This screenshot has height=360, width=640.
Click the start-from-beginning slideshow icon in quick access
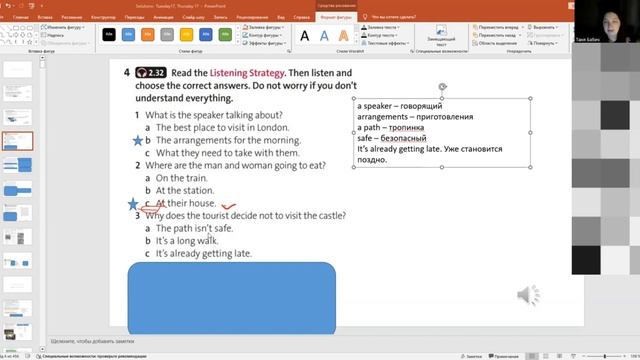[x=32, y=6]
